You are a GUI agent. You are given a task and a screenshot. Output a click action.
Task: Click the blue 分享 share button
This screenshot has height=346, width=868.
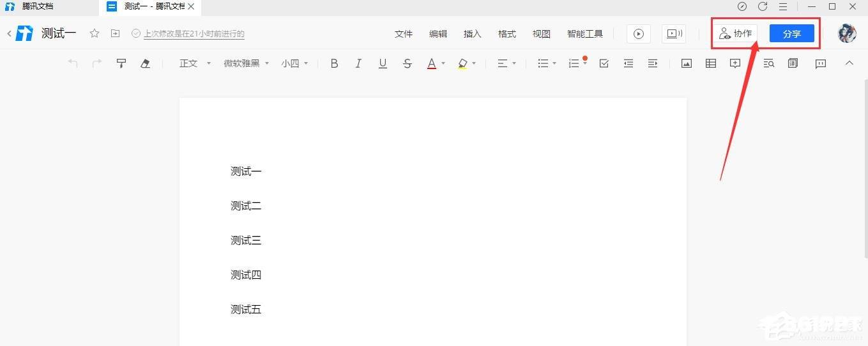tap(792, 34)
